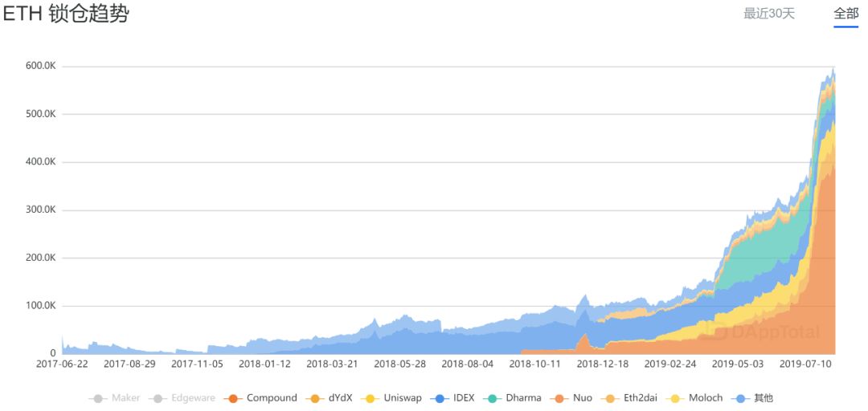Click the 500.0K y-axis label
Image resolution: width=868 pixels, height=411 pixels.
(40, 114)
